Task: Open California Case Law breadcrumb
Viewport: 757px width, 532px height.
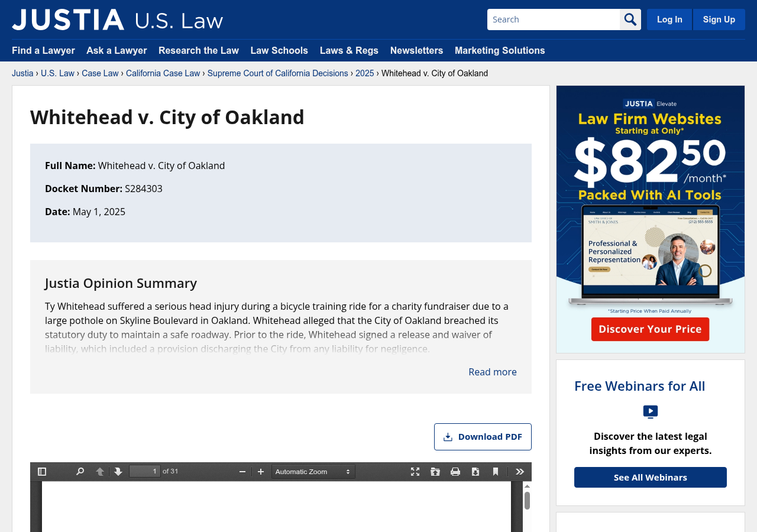Action: [163, 73]
